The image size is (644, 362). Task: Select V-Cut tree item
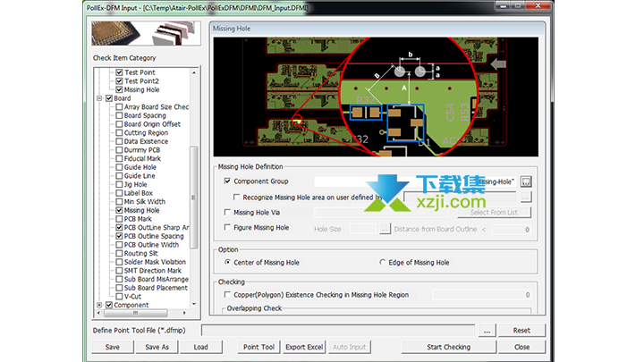pyautogui.click(x=132, y=297)
